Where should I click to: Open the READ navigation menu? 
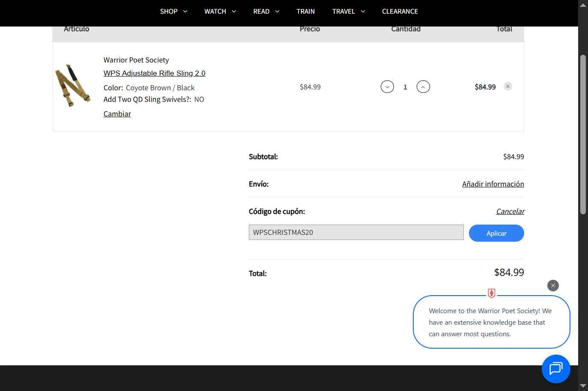point(261,12)
